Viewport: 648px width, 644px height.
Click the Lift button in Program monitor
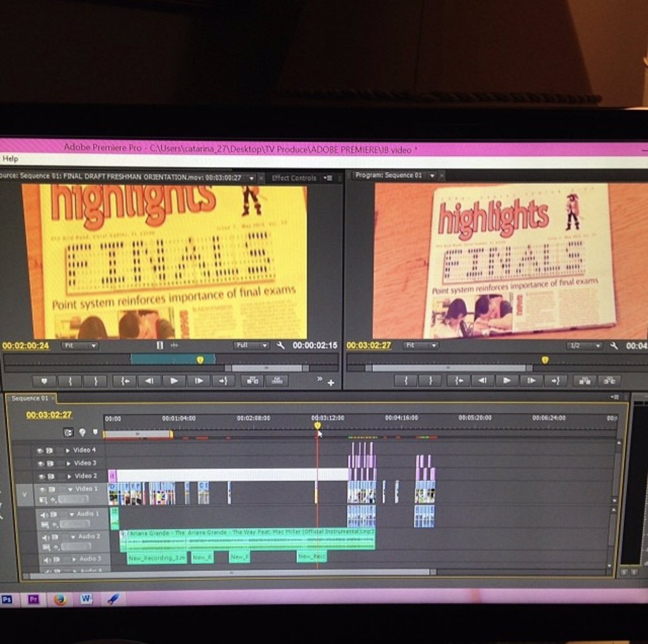coord(584,381)
